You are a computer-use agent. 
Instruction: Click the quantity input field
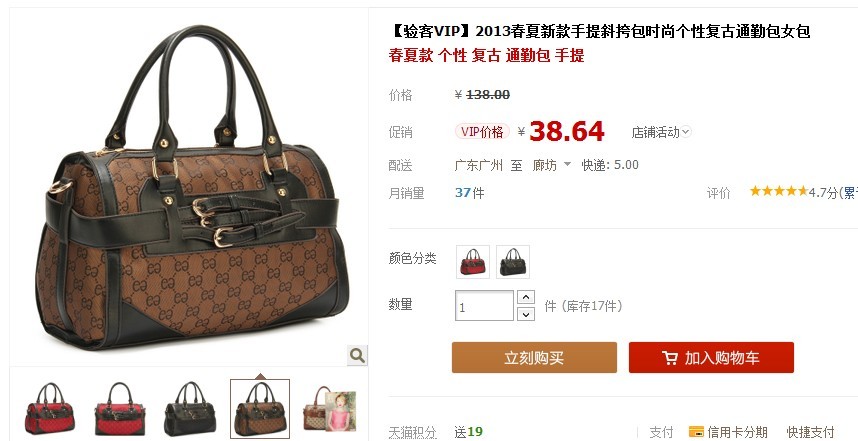[484, 305]
